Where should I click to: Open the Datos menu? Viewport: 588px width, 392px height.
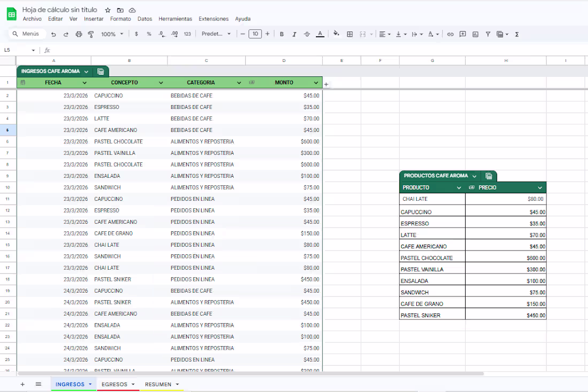(x=145, y=19)
